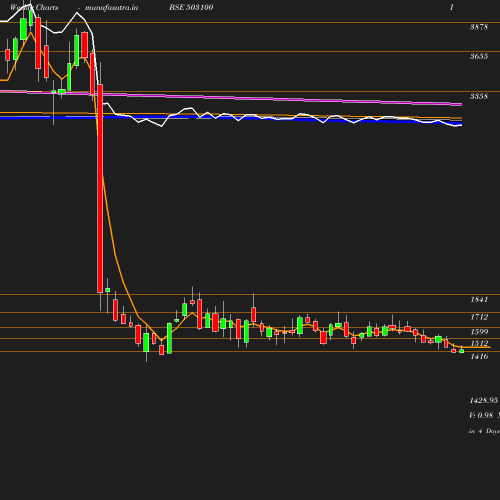This screenshot has width=500, height=500.
Task: Select the last green candlestick on chart
Action: [462, 351]
